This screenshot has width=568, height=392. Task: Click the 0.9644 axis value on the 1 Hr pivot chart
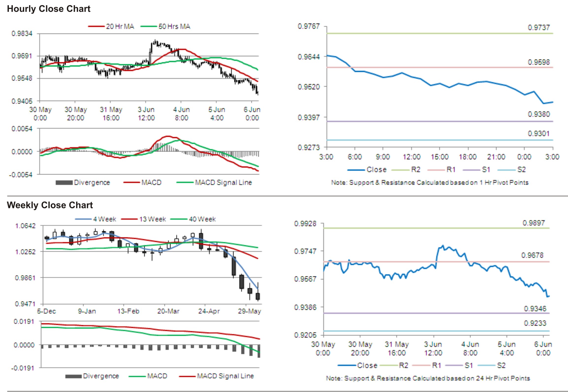coord(309,57)
